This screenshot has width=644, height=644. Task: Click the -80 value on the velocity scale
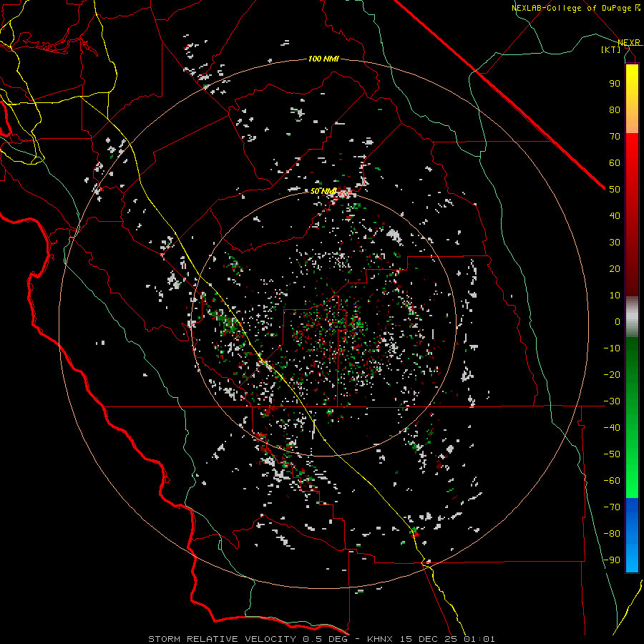612,534
